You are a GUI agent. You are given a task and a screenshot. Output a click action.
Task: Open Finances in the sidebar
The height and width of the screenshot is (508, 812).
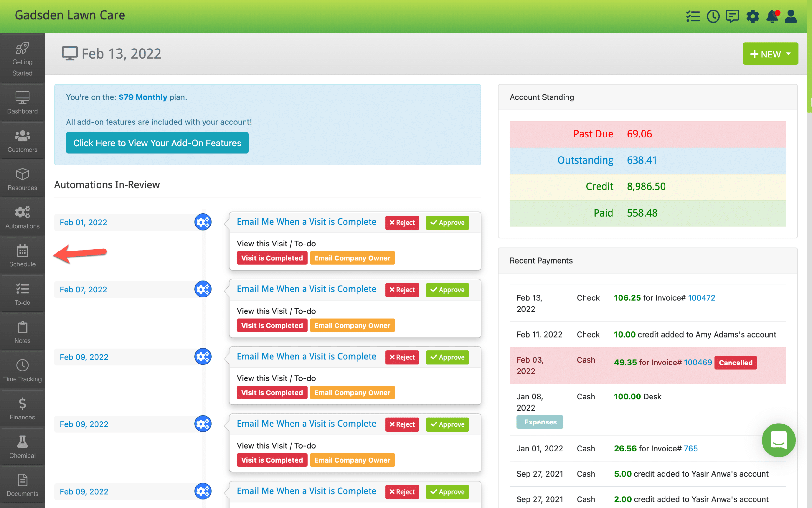(x=22, y=409)
